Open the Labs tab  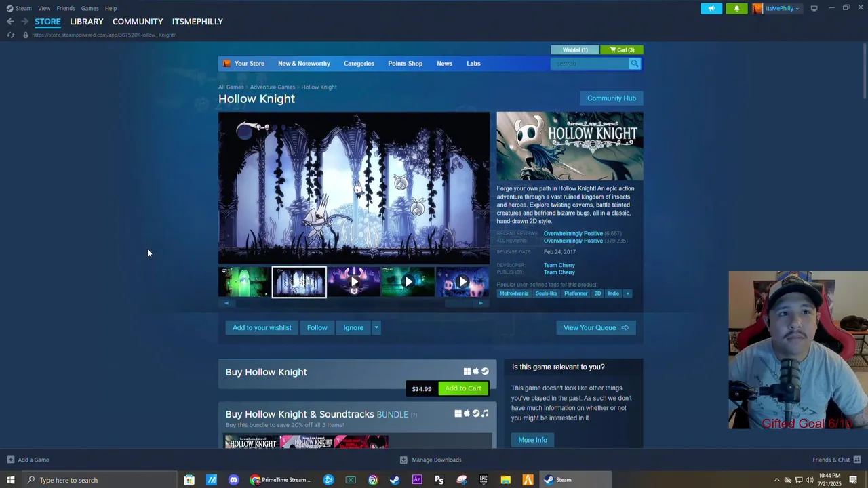coord(473,64)
